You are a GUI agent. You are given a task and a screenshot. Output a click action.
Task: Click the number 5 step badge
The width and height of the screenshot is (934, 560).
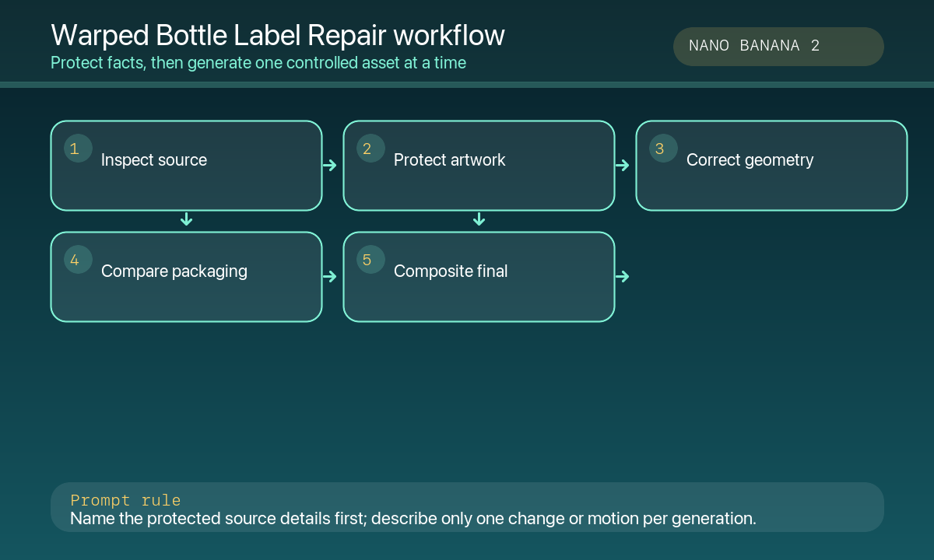tap(370, 260)
